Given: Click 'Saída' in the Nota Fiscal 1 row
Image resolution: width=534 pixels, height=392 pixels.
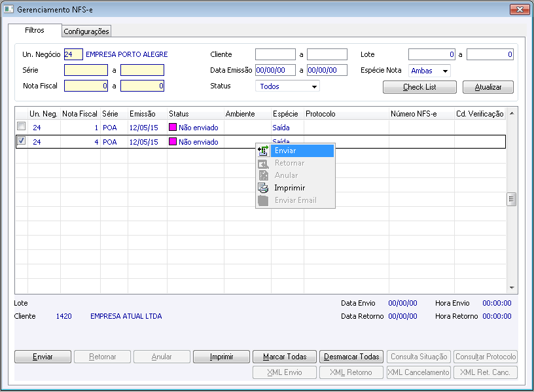Looking at the screenshot, I should 281,128.
